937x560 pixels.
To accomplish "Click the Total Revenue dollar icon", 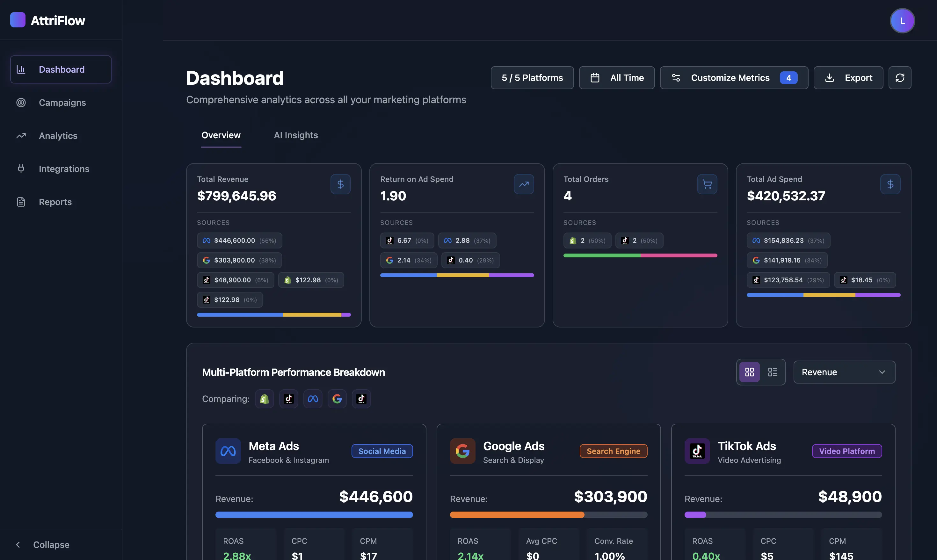I will [340, 184].
